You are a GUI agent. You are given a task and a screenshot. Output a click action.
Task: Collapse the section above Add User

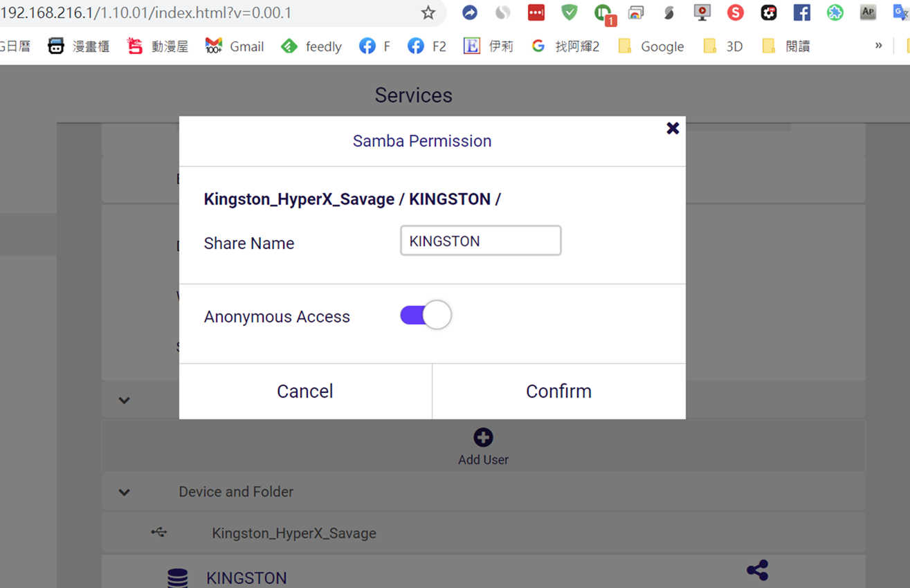pos(125,401)
